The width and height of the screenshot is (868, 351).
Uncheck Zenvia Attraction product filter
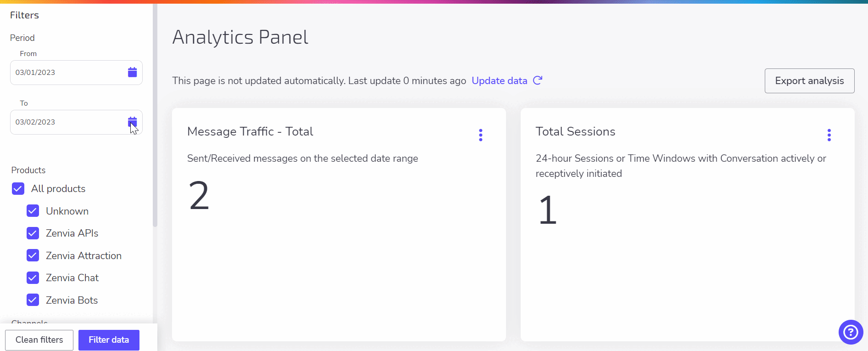click(33, 255)
